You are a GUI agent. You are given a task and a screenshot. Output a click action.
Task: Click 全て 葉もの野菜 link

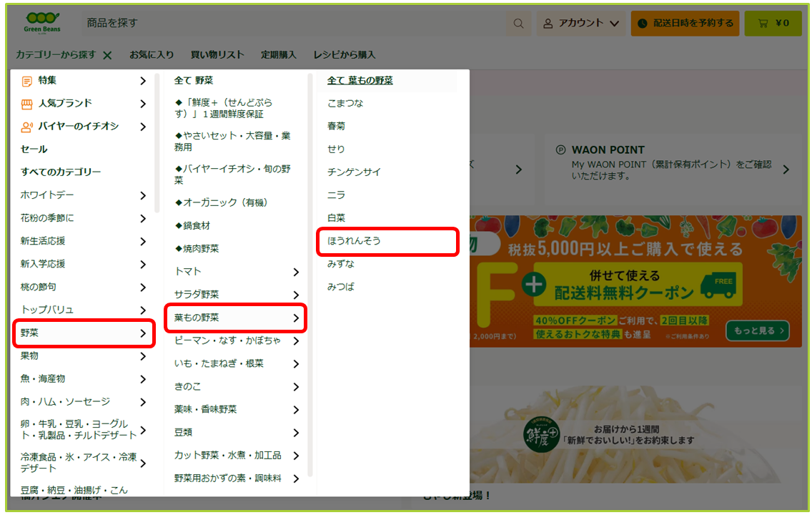coord(360,80)
